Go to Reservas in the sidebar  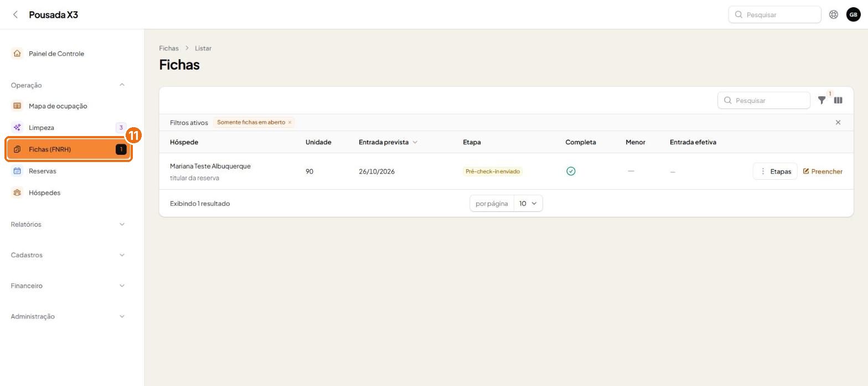pyautogui.click(x=69, y=171)
